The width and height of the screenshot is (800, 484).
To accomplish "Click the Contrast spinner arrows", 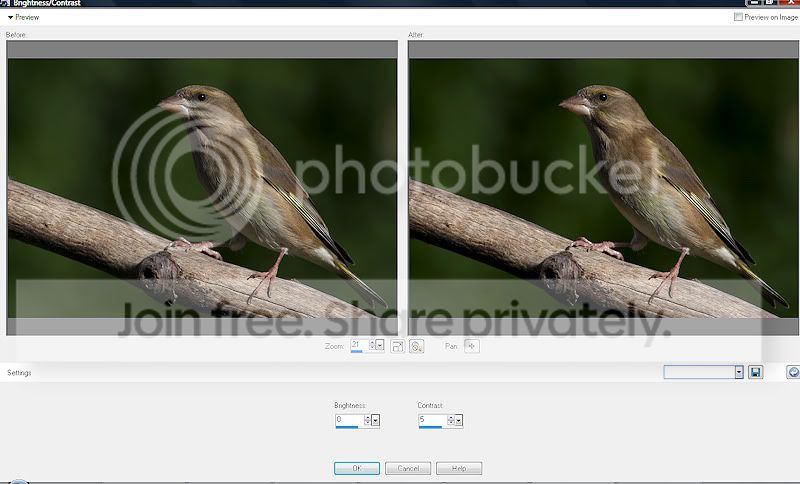I will point(451,420).
